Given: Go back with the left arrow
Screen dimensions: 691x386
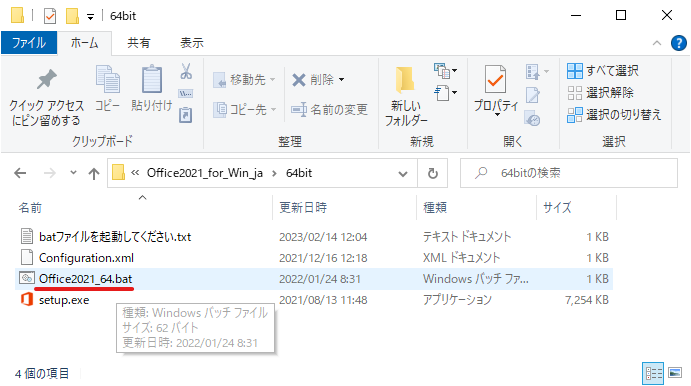Looking at the screenshot, I should tap(20, 173).
